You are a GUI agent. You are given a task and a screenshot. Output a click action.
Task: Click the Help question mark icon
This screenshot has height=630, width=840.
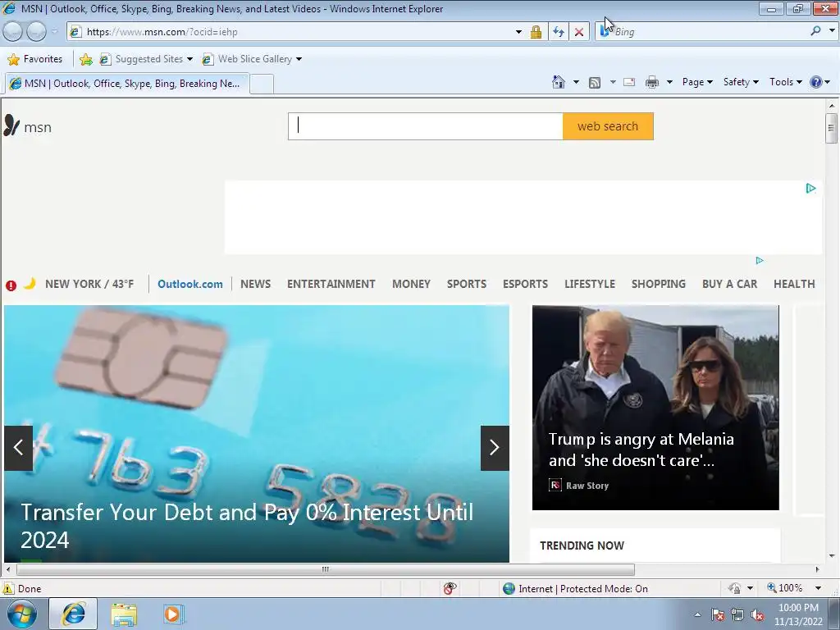click(x=816, y=82)
